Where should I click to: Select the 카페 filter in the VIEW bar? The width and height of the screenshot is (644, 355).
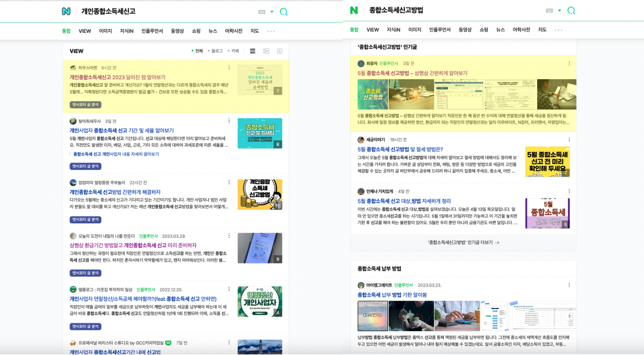coord(235,51)
